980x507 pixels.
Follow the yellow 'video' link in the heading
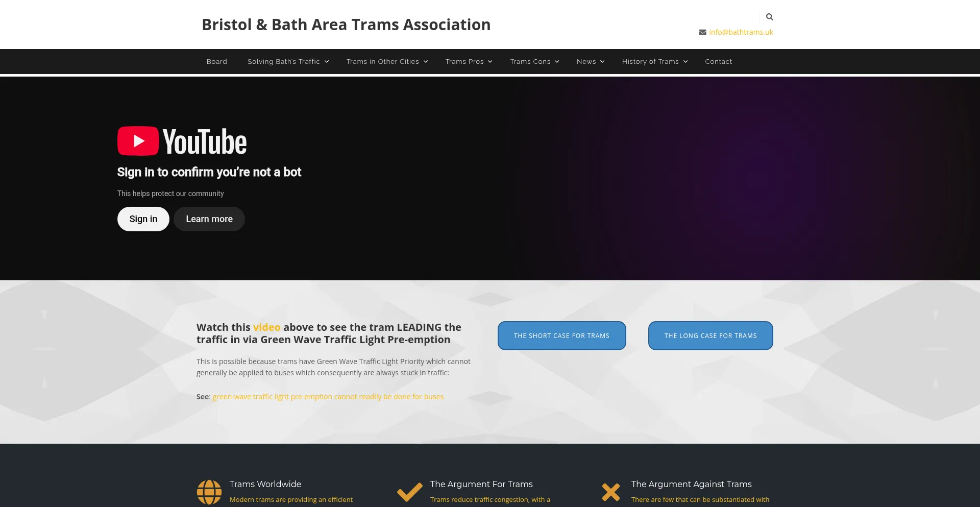(267, 327)
